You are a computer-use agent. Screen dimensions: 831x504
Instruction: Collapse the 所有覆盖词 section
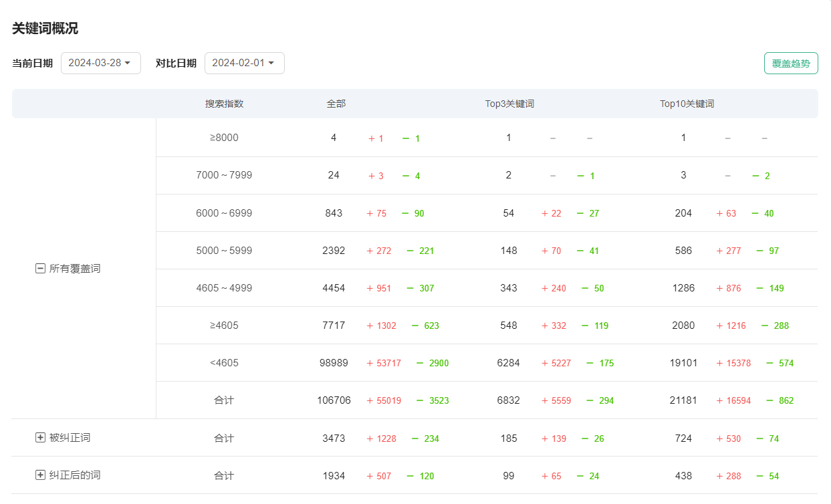(40, 269)
